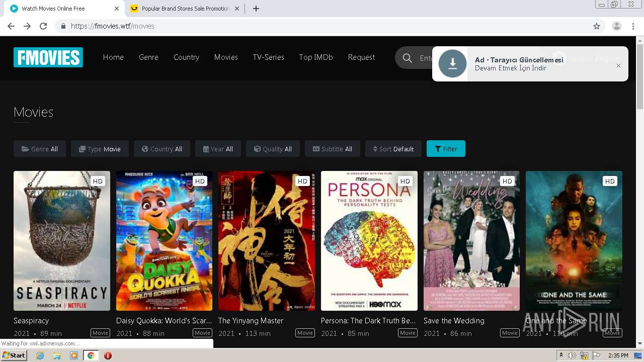
Task: Open a new browser tab
Action: coord(256,9)
